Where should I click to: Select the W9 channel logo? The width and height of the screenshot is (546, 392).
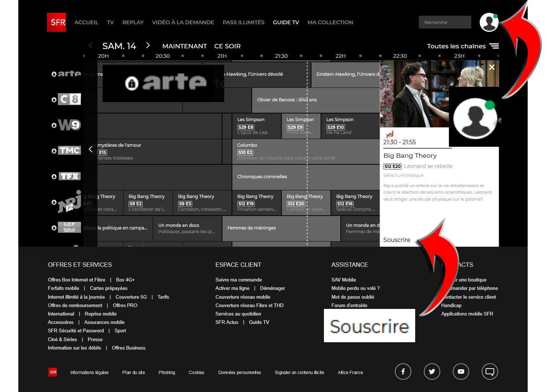click(x=69, y=125)
